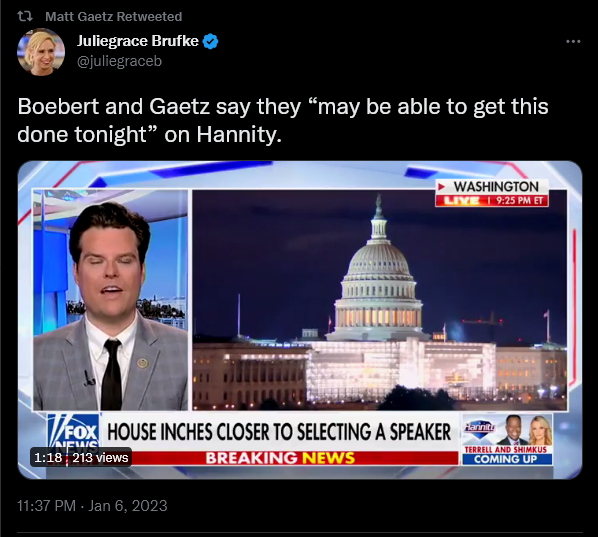Screen dimensions: 598x537
Task: Open the three-dot more options menu
Action: (573, 41)
